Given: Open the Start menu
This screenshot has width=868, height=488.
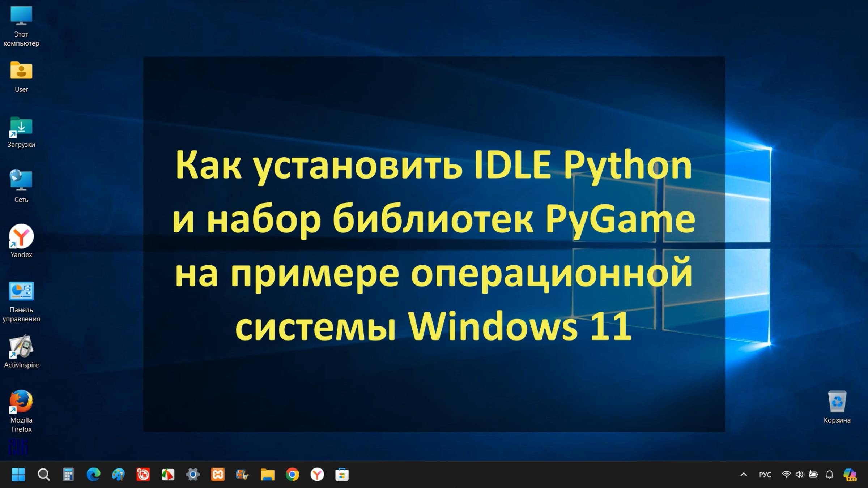Looking at the screenshot, I should [x=18, y=475].
